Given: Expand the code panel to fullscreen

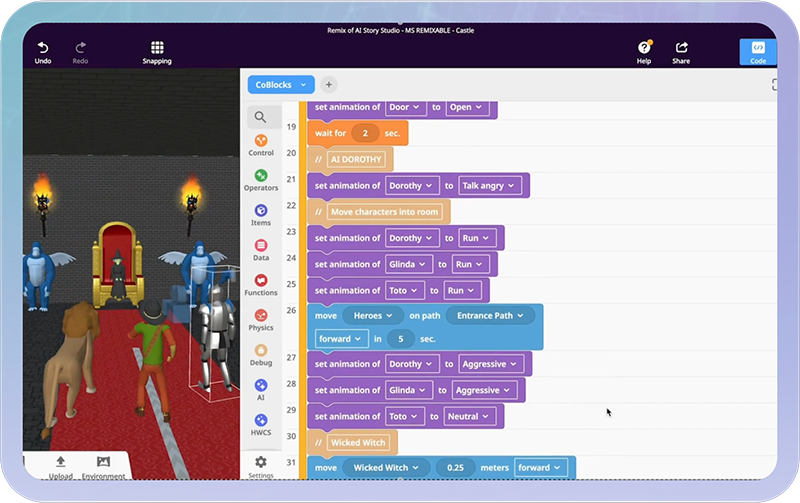Looking at the screenshot, I should 774,85.
